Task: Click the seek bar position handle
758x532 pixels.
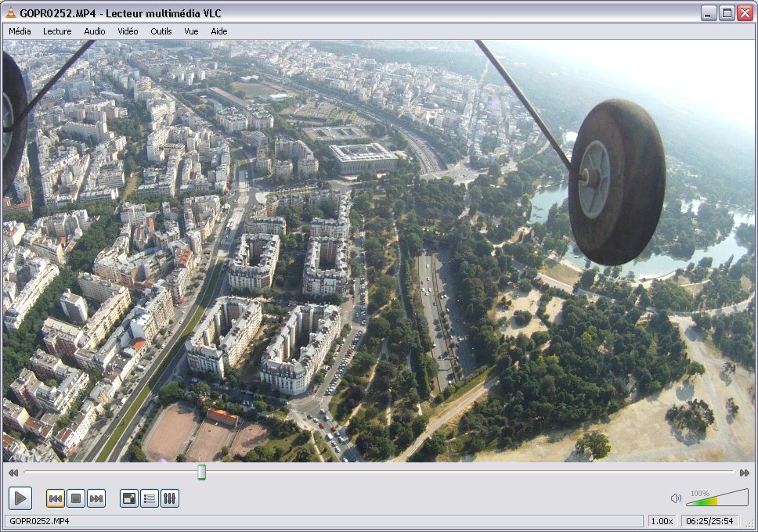Action: (x=201, y=472)
